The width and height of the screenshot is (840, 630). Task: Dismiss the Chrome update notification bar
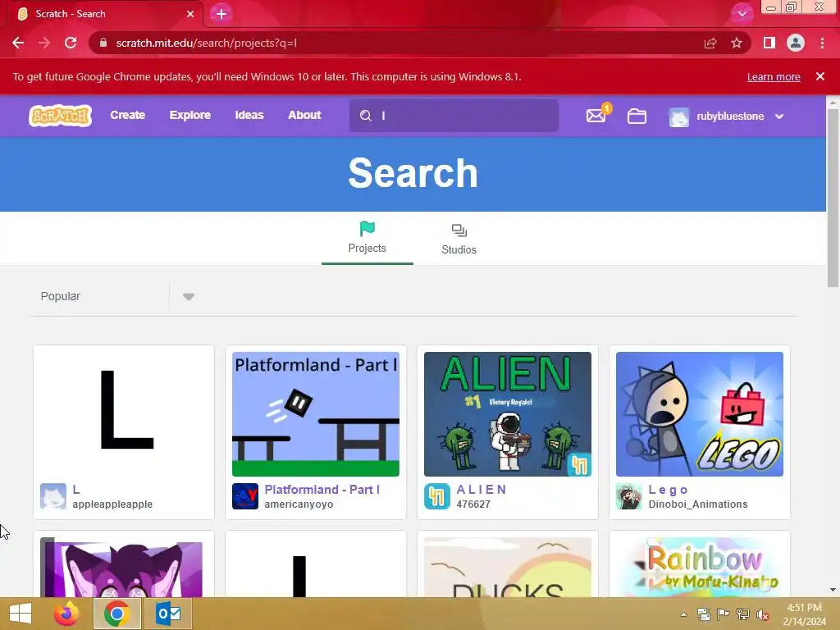[819, 76]
